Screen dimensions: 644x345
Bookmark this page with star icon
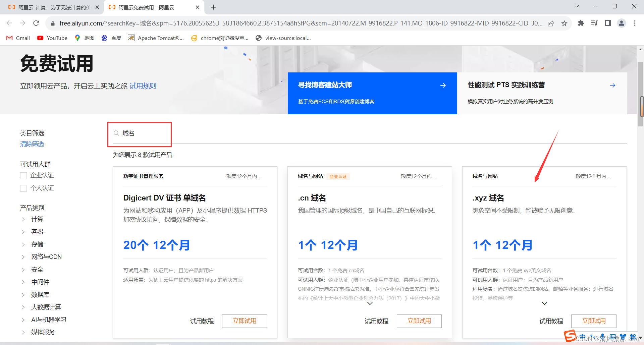(x=564, y=23)
